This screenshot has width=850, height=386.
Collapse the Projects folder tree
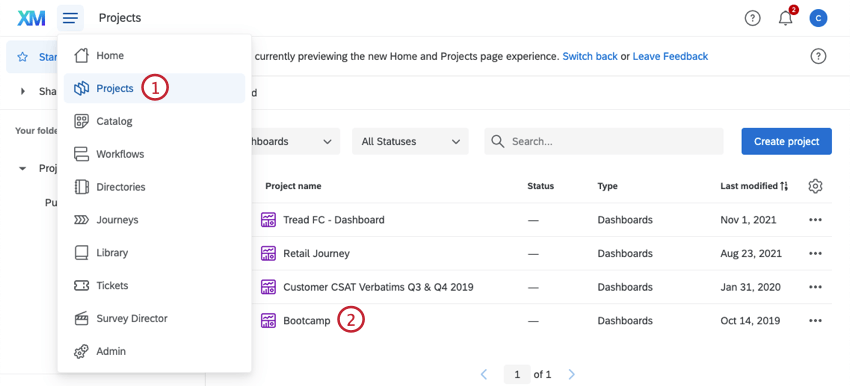(x=23, y=169)
